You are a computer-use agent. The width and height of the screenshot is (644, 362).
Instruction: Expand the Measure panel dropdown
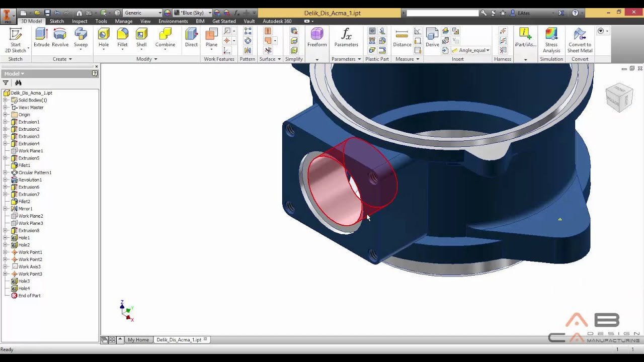408,59
